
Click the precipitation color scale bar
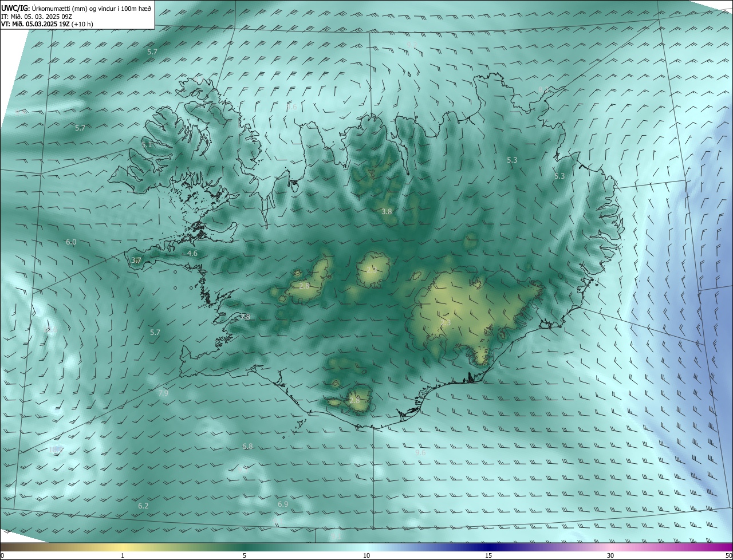366,547
